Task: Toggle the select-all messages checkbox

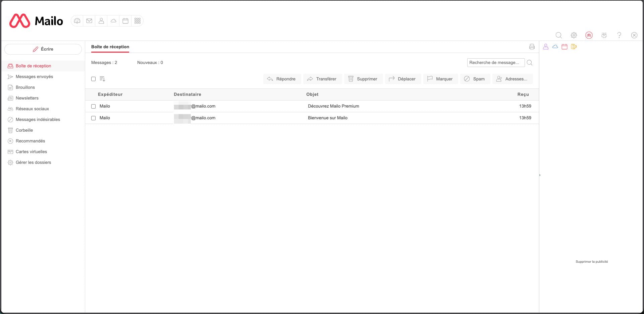Action: pos(94,79)
